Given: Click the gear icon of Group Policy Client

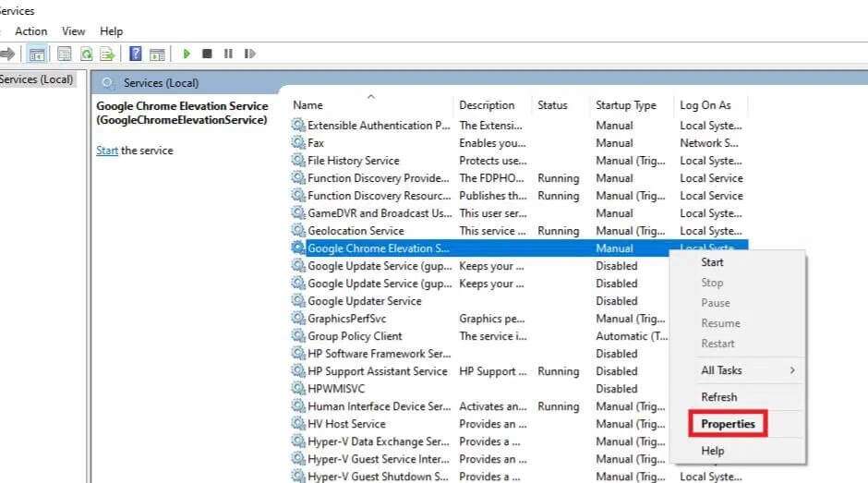Looking at the screenshot, I should (x=298, y=335).
